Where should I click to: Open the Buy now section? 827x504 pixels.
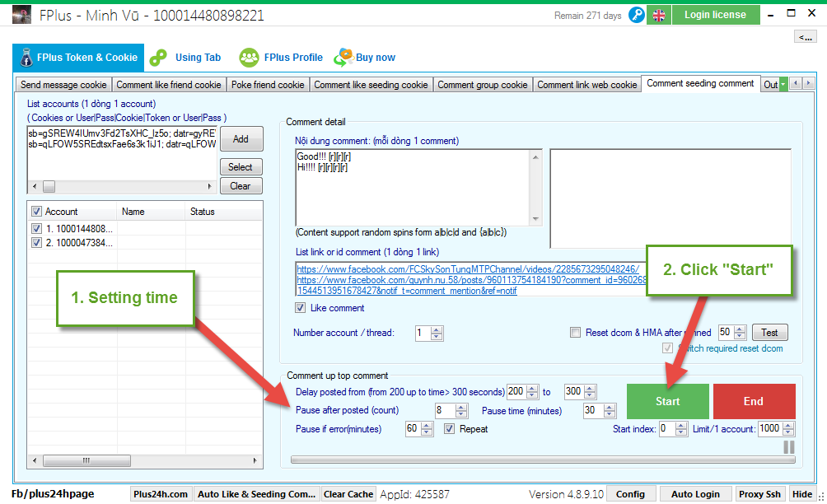376,58
